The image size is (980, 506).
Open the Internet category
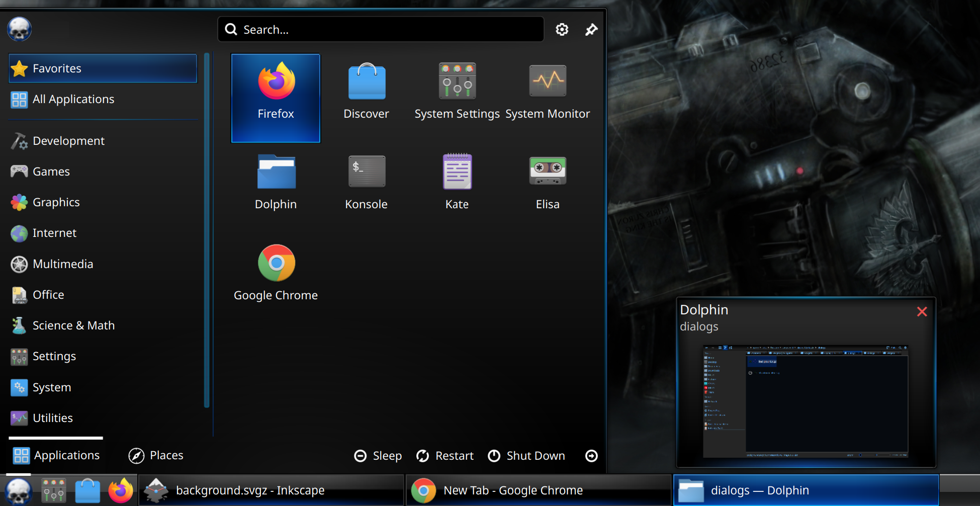103,233
